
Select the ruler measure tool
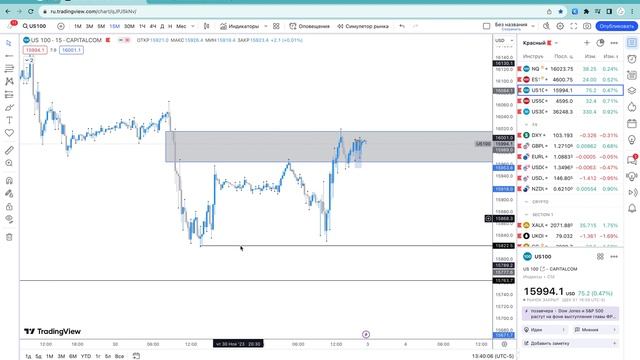(x=9, y=150)
